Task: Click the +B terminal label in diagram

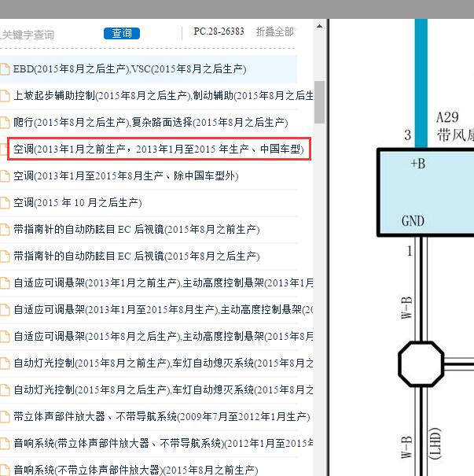Action: pyautogui.click(x=418, y=164)
